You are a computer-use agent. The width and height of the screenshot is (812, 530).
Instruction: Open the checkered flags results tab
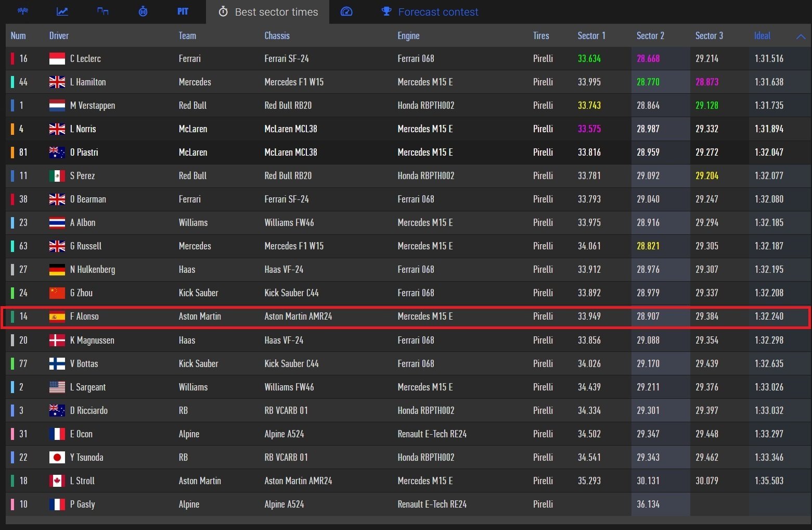[x=23, y=11]
